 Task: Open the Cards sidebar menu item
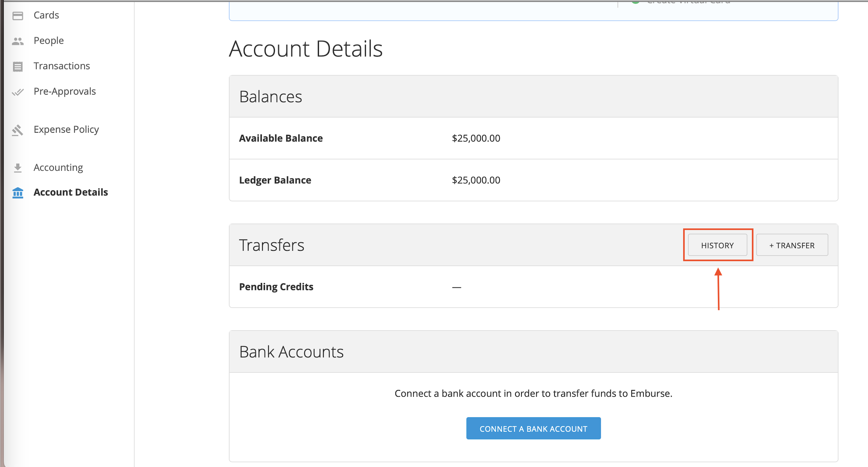click(x=46, y=15)
